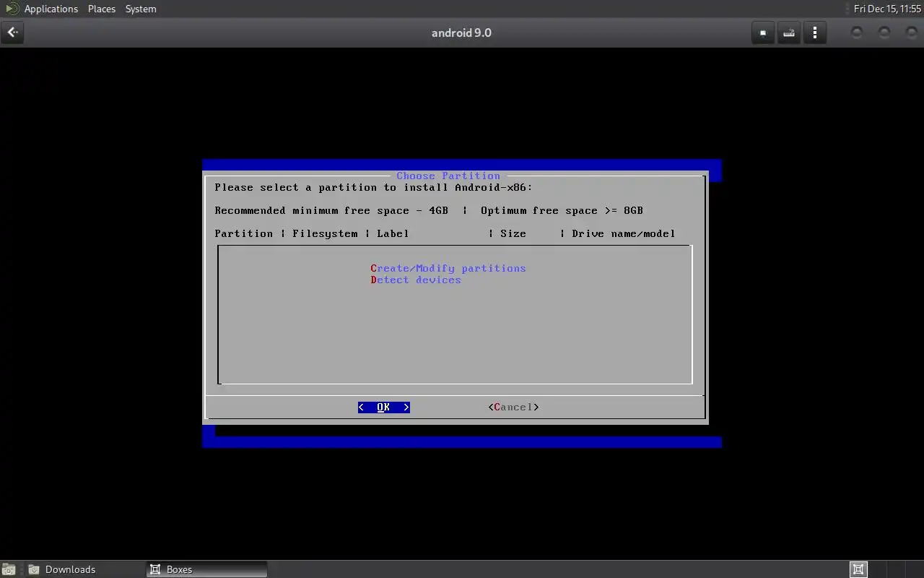Click the first round window control button
The image size is (924, 578).
click(857, 33)
